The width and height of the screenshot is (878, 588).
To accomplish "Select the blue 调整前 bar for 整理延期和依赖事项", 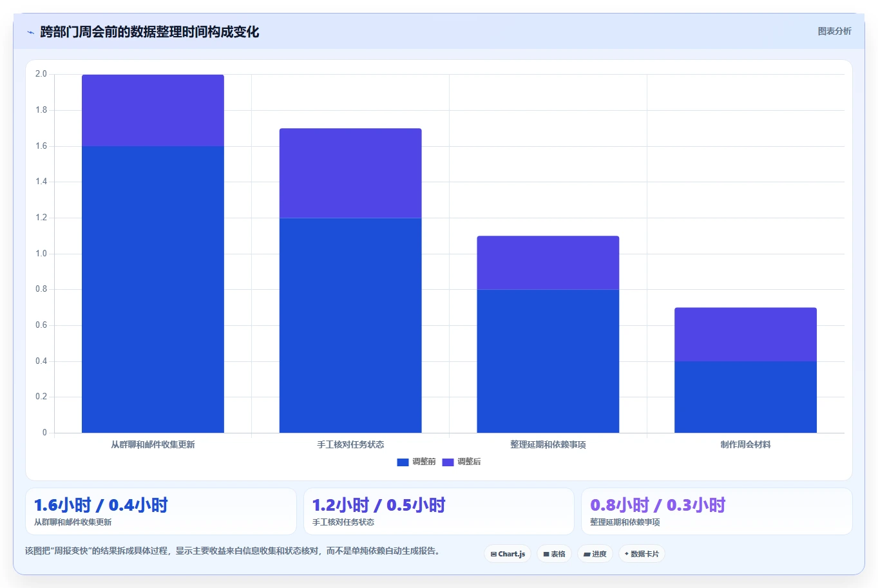I will [x=548, y=361].
